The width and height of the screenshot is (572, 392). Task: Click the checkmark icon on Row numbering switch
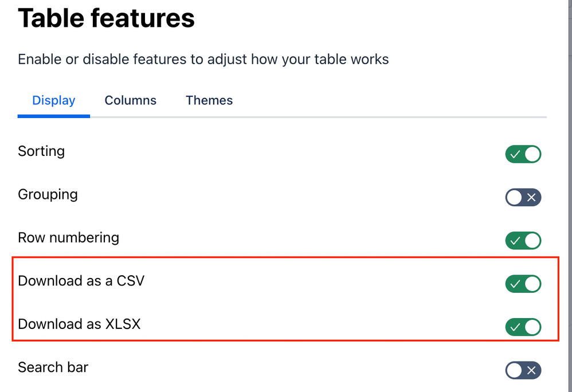(x=515, y=241)
